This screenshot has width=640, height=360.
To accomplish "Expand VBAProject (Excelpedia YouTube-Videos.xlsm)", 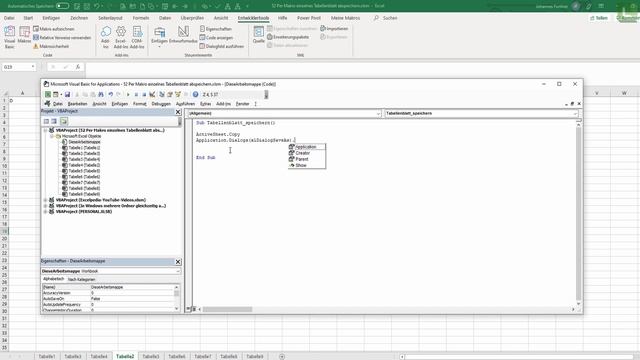I will 45,200.
